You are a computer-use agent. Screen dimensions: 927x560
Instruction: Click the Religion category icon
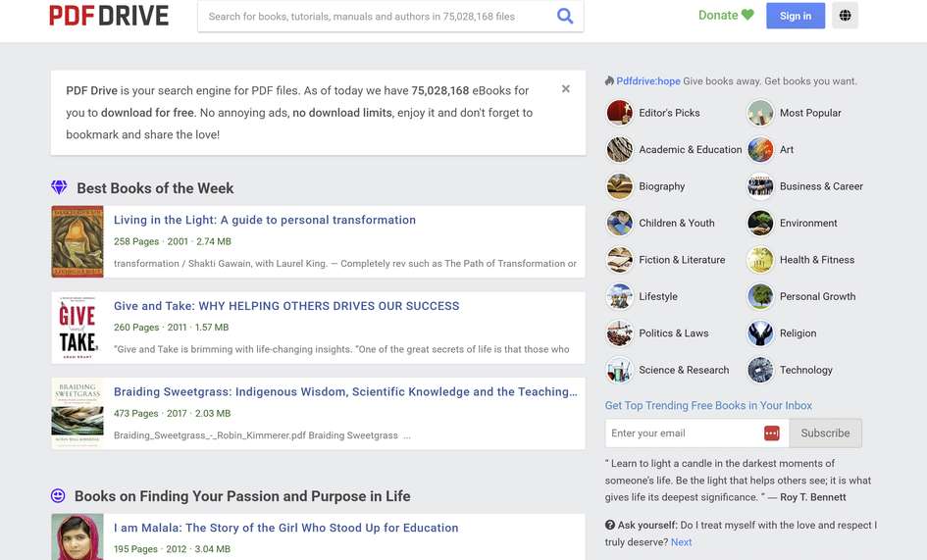click(760, 332)
